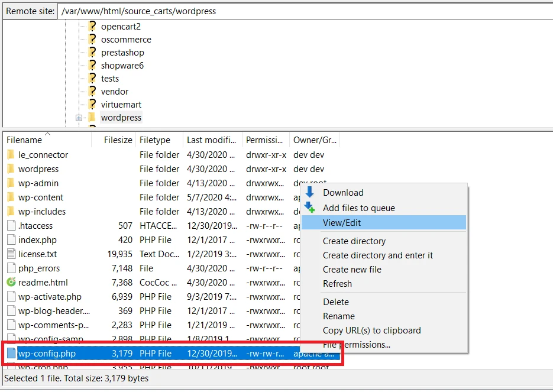Screen dimensions: 553x392
Task: Select the wp-content folder name
Action: [41, 197]
